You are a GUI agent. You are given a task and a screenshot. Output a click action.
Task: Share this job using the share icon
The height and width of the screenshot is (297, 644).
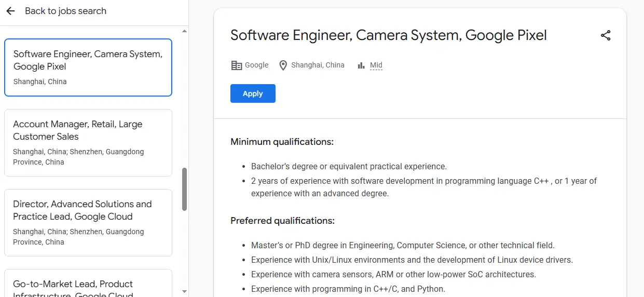click(x=606, y=35)
